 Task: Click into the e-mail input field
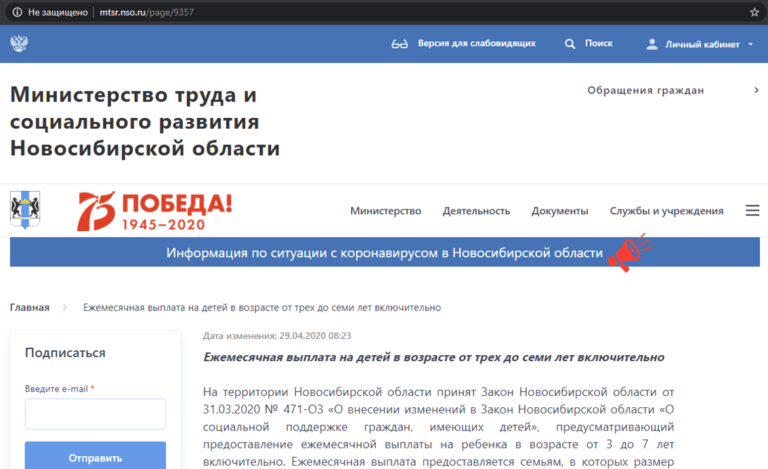tap(96, 414)
